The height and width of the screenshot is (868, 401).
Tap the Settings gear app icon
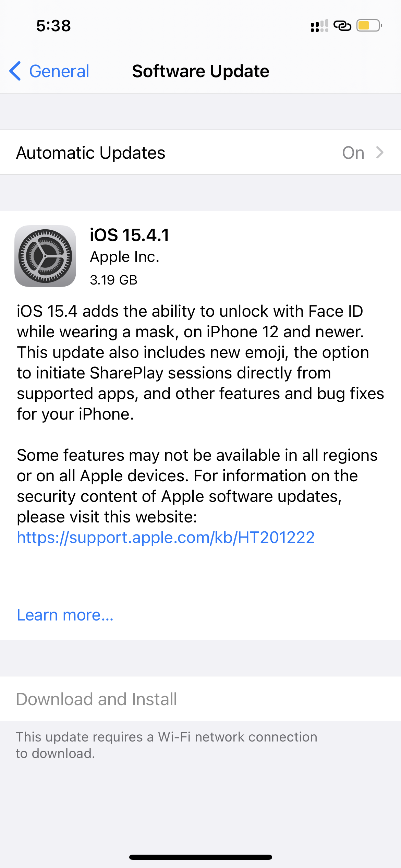pyautogui.click(x=45, y=256)
